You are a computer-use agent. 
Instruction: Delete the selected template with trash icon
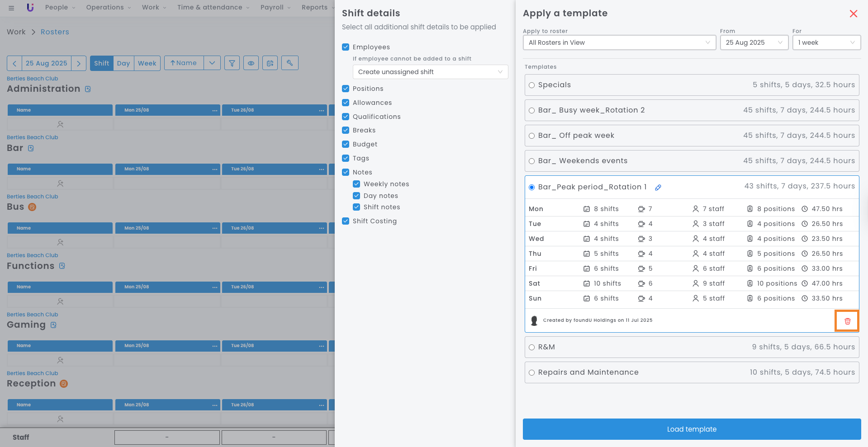click(x=847, y=321)
